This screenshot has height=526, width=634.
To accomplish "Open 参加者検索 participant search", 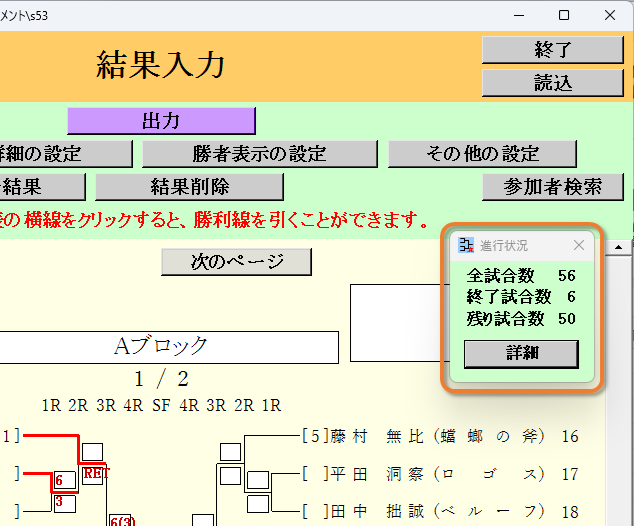I will [x=552, y=187].
